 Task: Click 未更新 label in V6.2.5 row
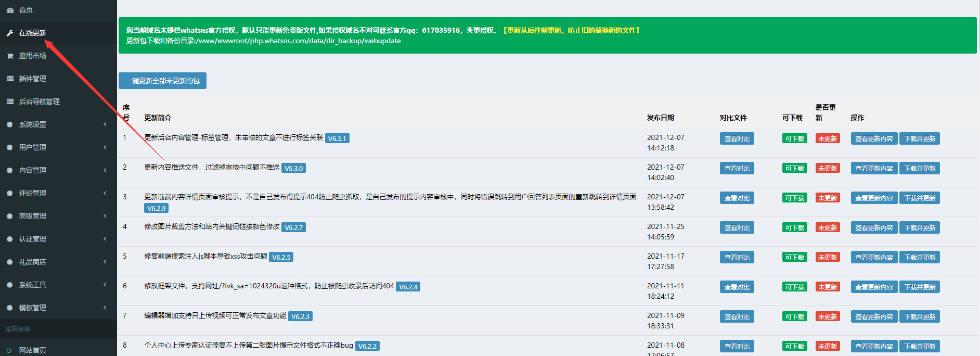[x=828, y=258]
